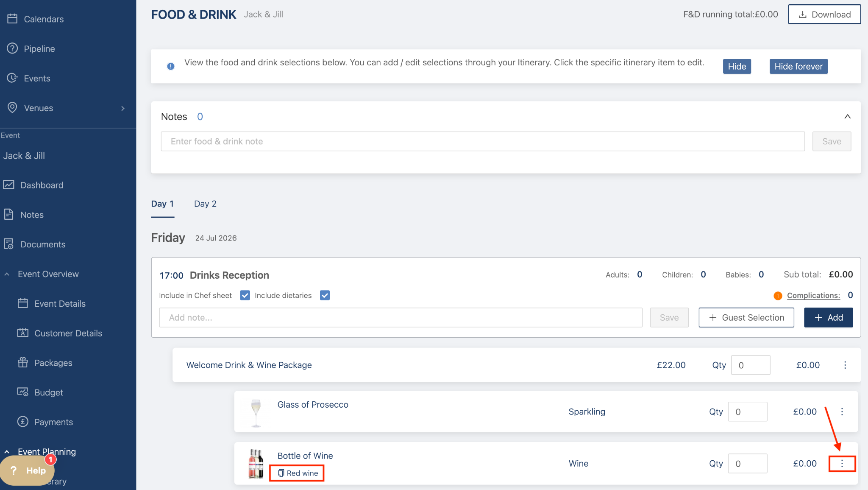Toggle Include dietaries checkbox
Viewport: 868px width, 490px height.
325,295
